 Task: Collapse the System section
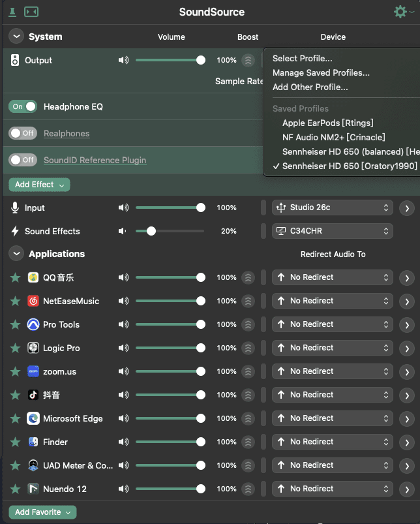click(16, 37)
